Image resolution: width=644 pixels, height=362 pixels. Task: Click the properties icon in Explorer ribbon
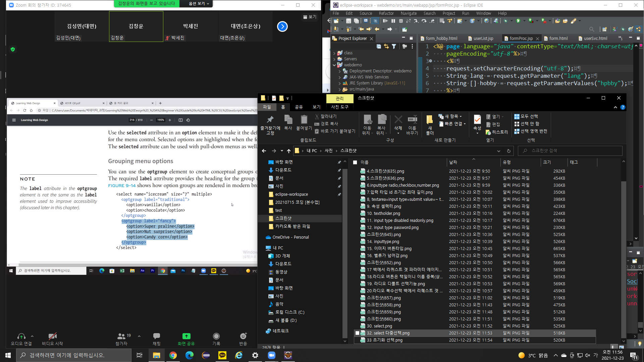[x=477, y=120]
